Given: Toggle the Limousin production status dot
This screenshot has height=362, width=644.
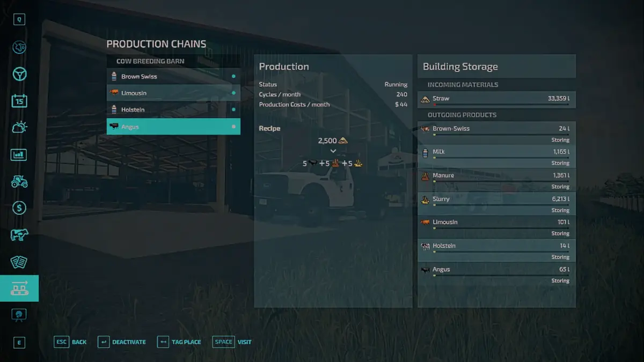Looking at the screenshot, I should click(x=233, y=93).
